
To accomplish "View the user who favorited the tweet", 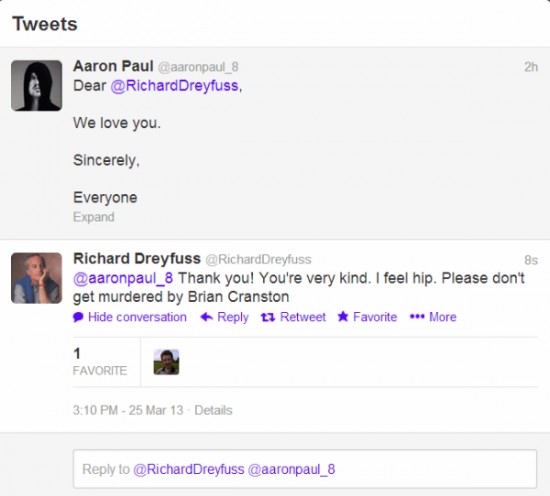I will 166,362.
